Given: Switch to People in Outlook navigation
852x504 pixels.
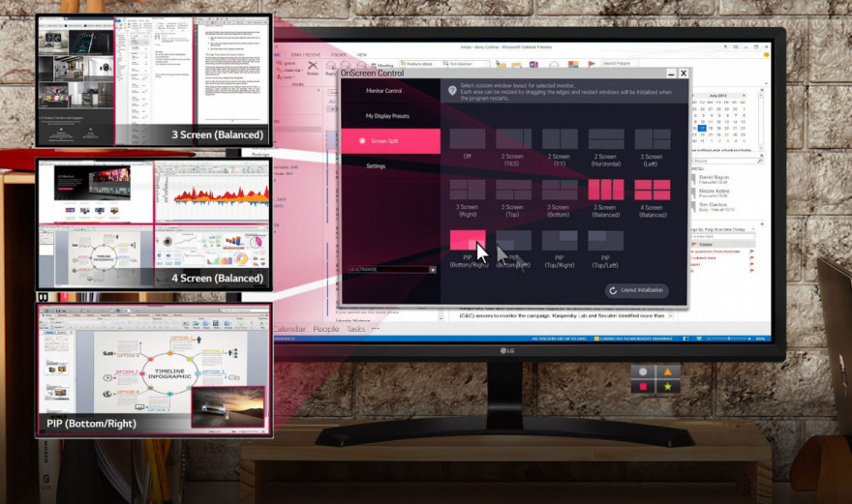Looking at the screenshot, I should pos(326,329).
